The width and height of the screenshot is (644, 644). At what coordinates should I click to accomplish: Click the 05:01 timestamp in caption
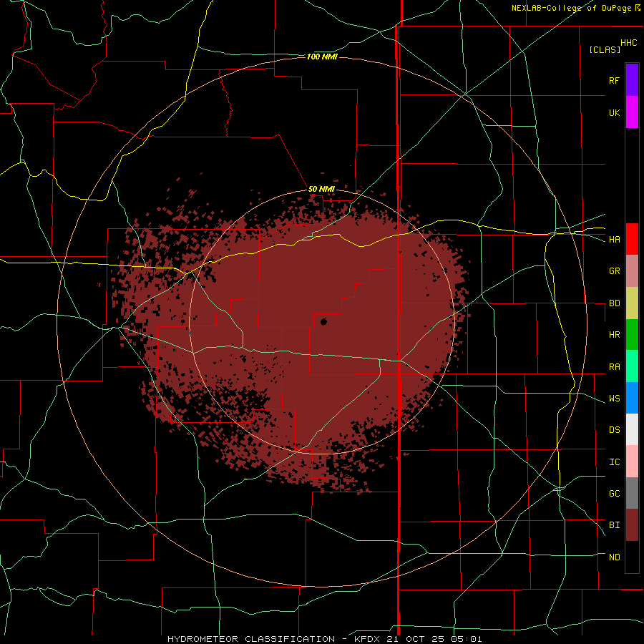point(466,639)
